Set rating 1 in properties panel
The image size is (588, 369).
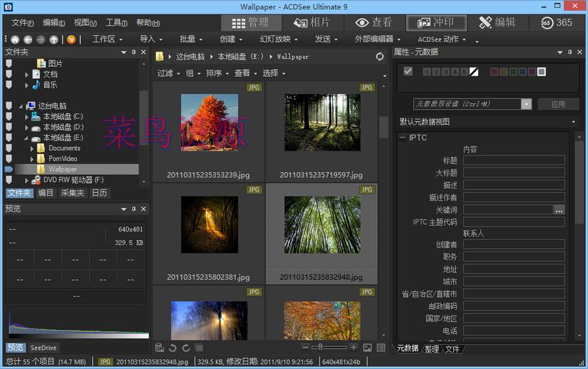[427, 72]
